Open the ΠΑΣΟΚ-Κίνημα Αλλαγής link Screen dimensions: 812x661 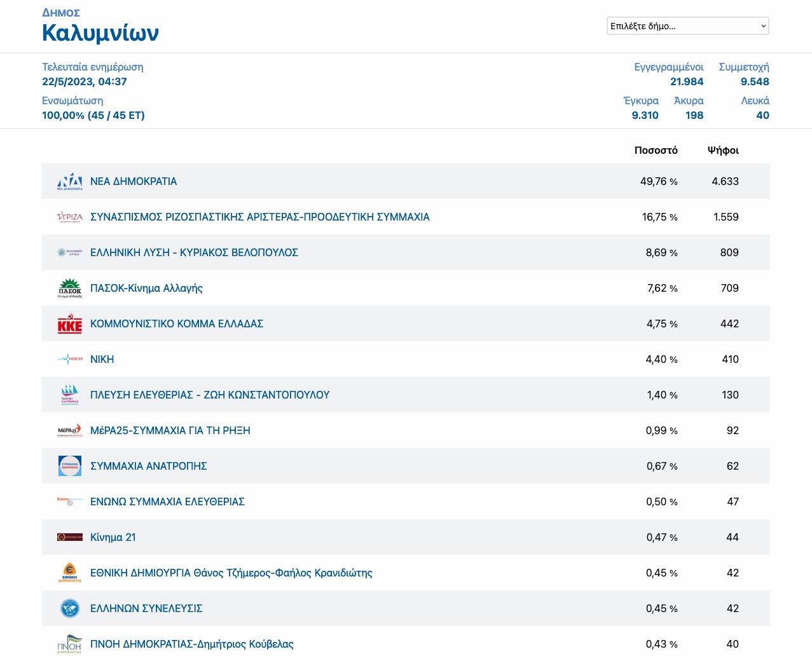[x=146, y=288]
